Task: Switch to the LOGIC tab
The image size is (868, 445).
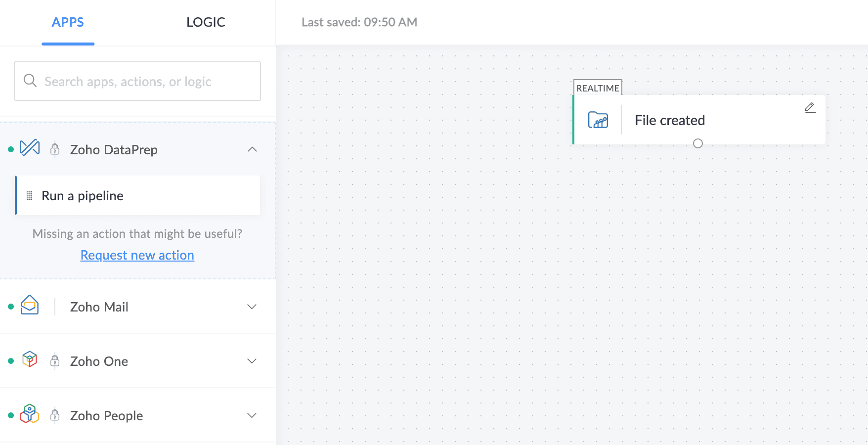Action: (206, 22)
